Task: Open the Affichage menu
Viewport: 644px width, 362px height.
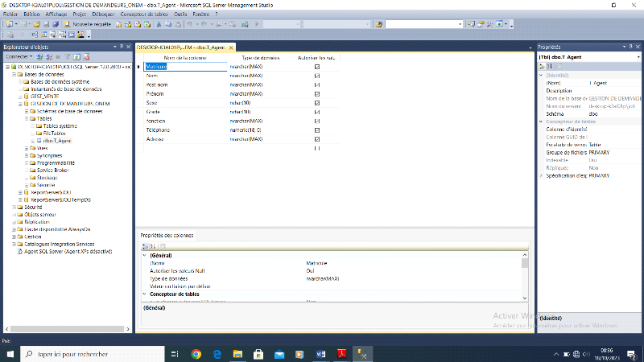Action: 56,14
